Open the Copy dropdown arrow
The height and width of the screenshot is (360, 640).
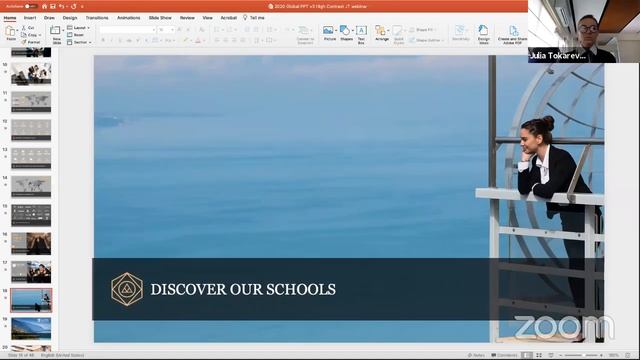[40, 35]
